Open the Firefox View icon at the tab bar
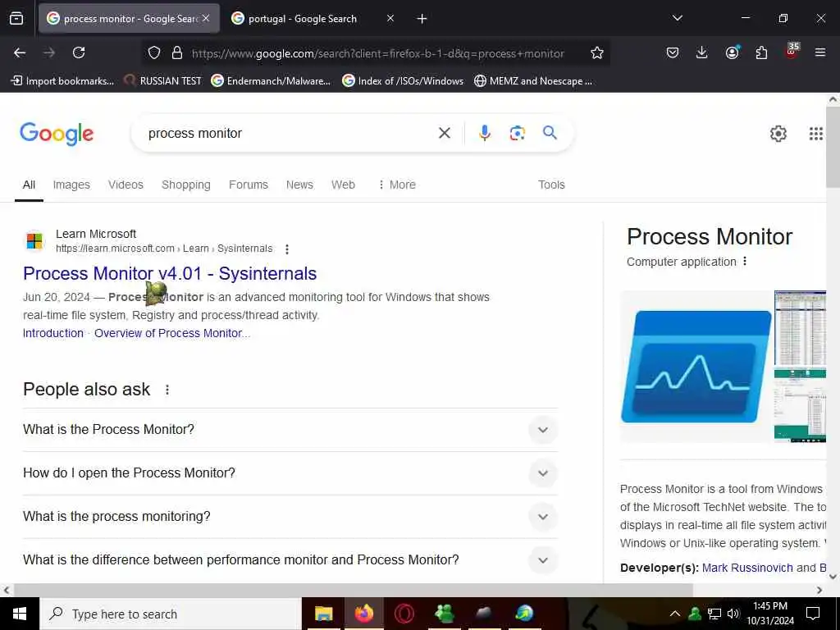The height and width of the screenshot is (630, 840). click(16, 19)
